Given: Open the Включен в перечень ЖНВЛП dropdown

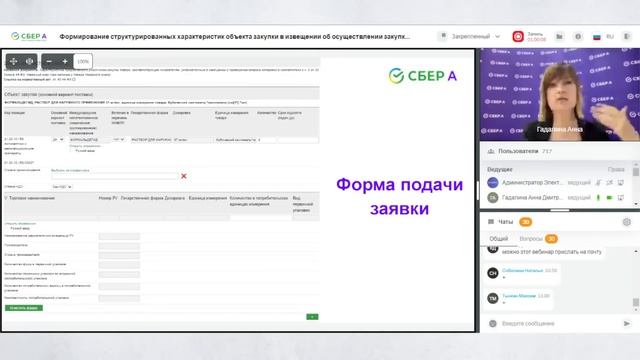Looking at the screenshot, I should pyautogui.click(x=118, y=140).
